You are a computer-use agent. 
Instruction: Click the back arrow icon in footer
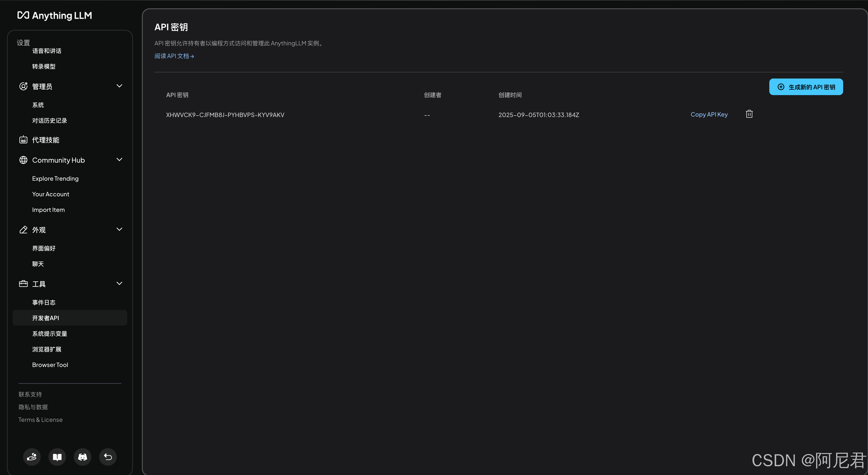(x=108, y=457)
